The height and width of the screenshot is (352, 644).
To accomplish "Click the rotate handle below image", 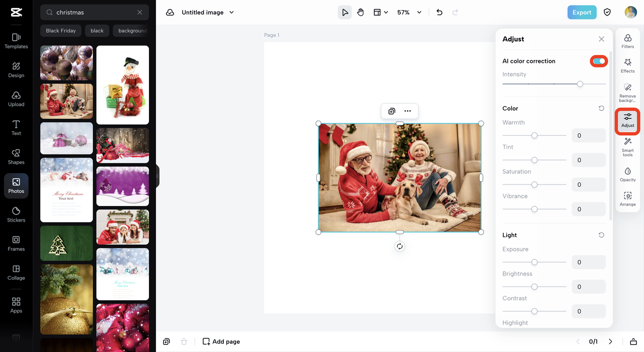I will [399, 246].
